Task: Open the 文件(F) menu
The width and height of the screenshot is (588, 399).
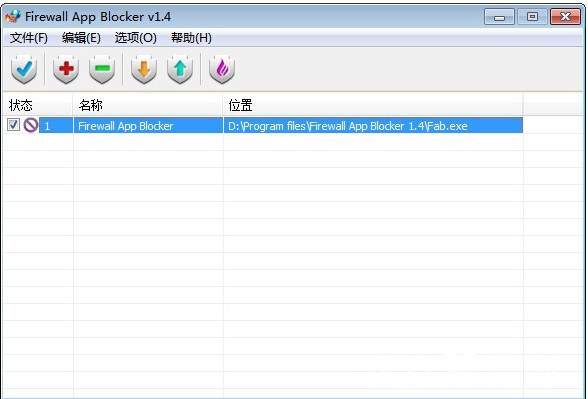Action: click(x=29, y=38)
